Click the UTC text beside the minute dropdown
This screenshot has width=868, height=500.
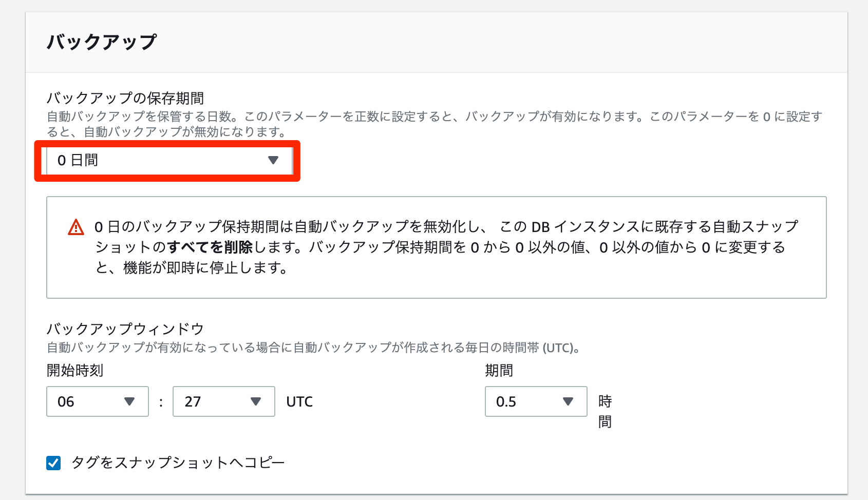299,401
